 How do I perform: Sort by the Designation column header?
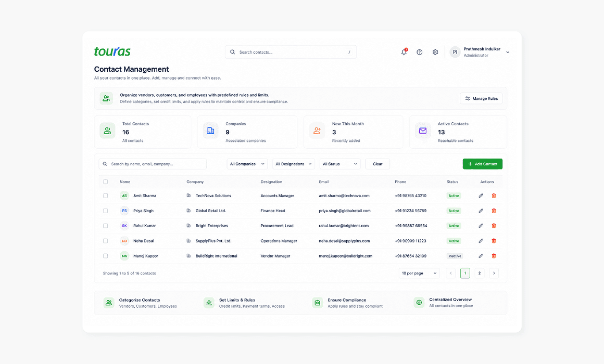click(x=271, y=181)
